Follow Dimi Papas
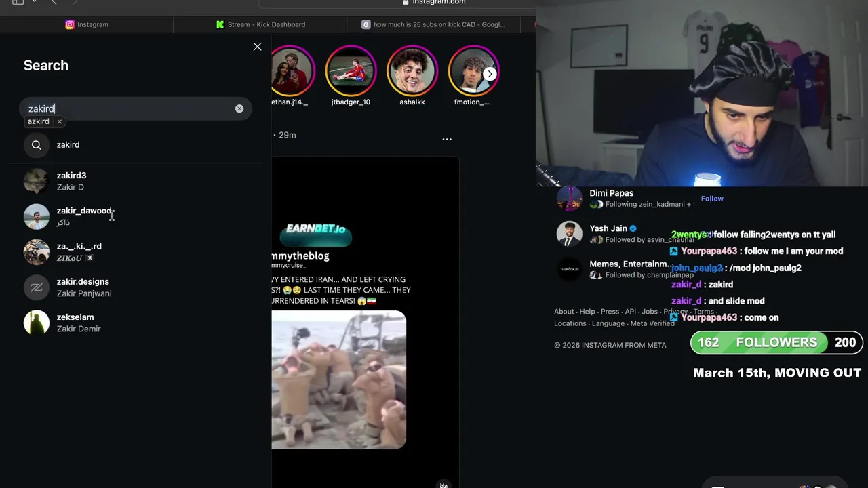 pyautogui.click(x=712, y=199)
